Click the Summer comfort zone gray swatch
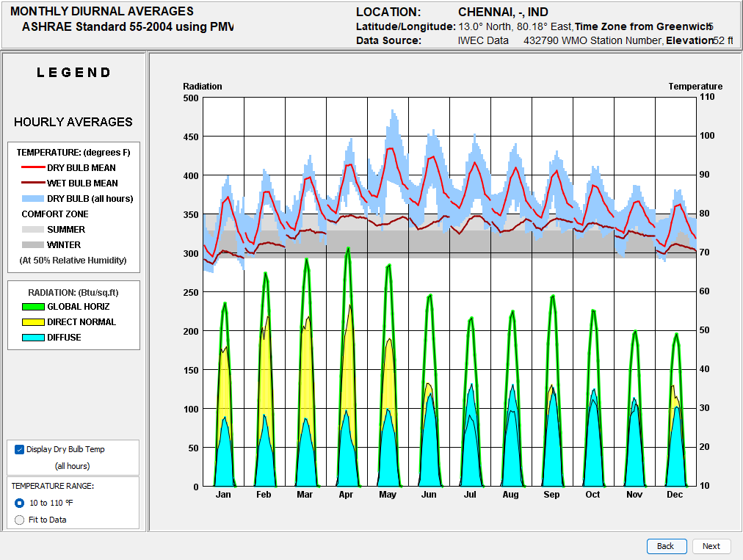The width and height of the screenshot is (743, 560). pyautogui.click(x=33, y=229)
